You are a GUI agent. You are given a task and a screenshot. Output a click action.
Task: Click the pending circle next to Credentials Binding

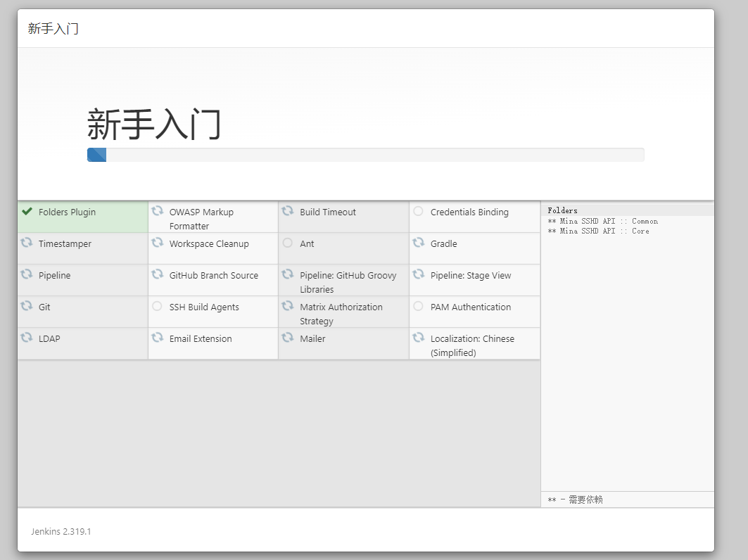point(419,211)
